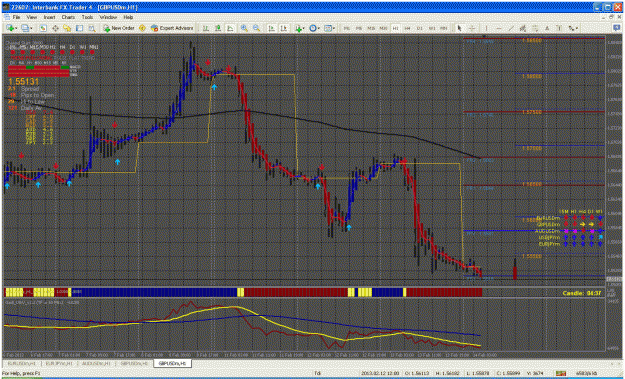Select the D1 timeframe button
The height and width of the screenshot is (379, 625).
coord(420,28)
